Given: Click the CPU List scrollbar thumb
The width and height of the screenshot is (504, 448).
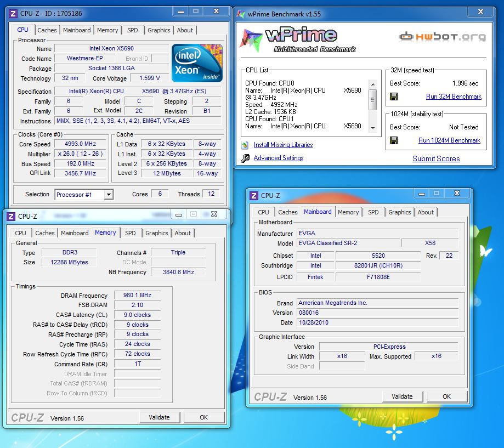Looking at the screenshot, I should click(x=373, y=100).
